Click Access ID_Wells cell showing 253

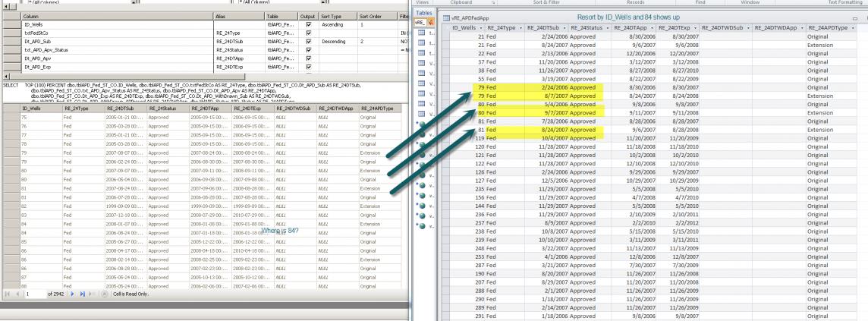[468, 256]
